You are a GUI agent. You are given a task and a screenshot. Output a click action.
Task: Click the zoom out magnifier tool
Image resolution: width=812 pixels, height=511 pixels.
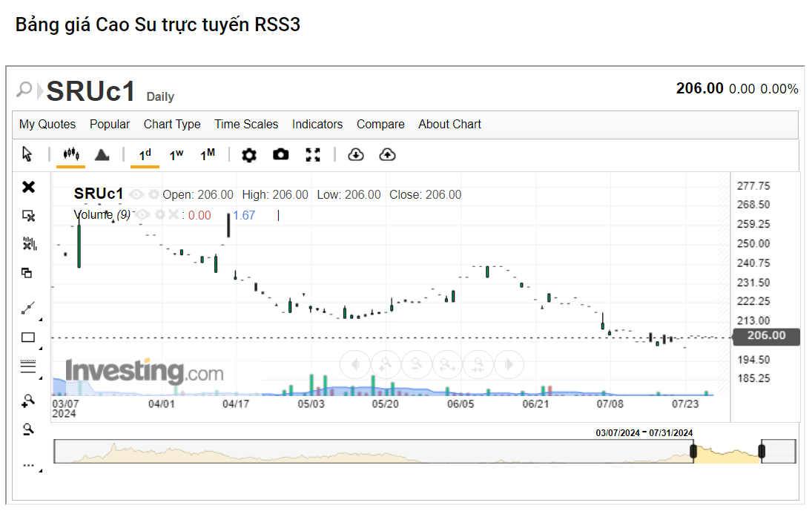pyautogui.click(x=28, y=429)
